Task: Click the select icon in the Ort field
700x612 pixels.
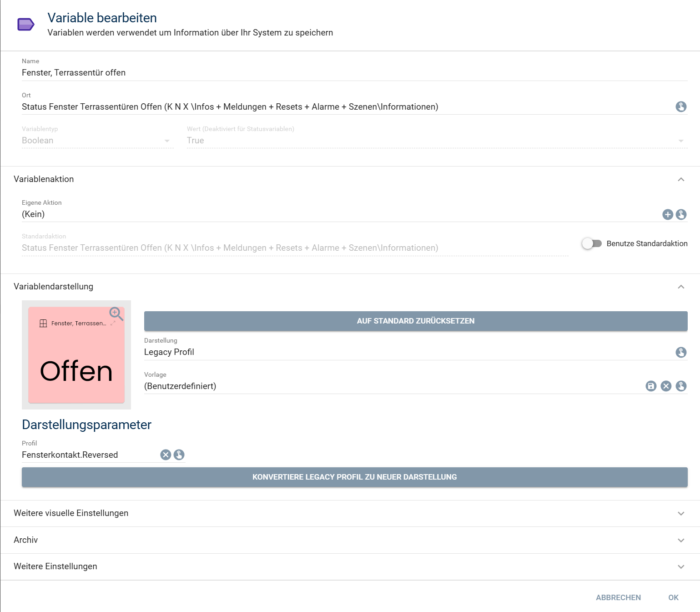Action: click(681, 106)
